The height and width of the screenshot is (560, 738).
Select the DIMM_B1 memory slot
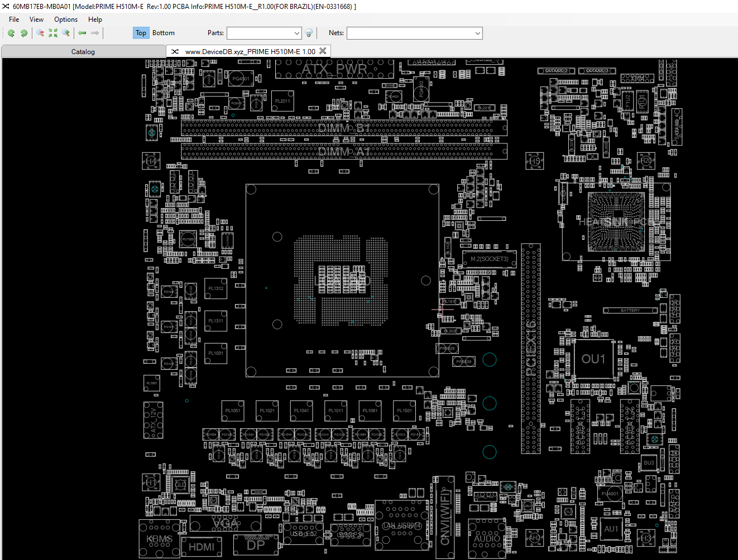point(344,128)
